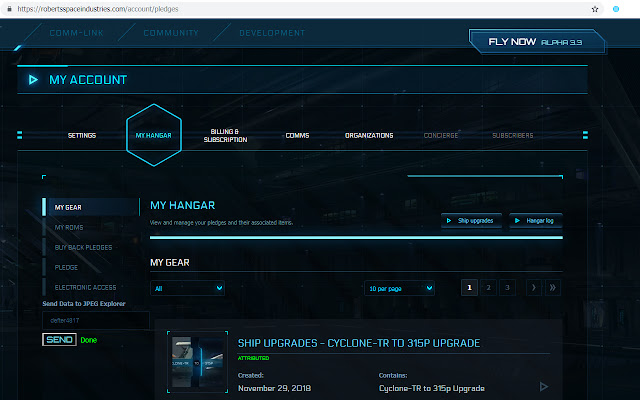Click the bookmark star icon in address bar
This screenshot has height=400, width=640.
pyautogui.click(x=595, y=9)
